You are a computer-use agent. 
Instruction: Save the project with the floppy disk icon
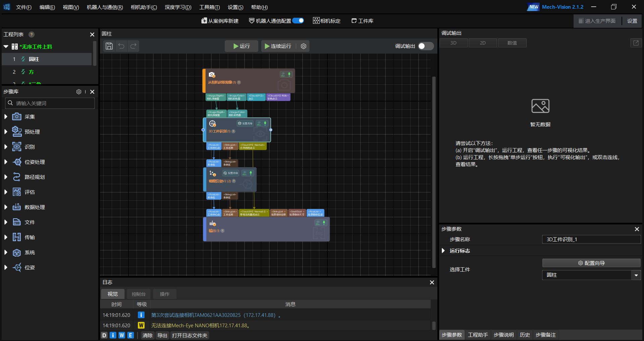(109, 46)
